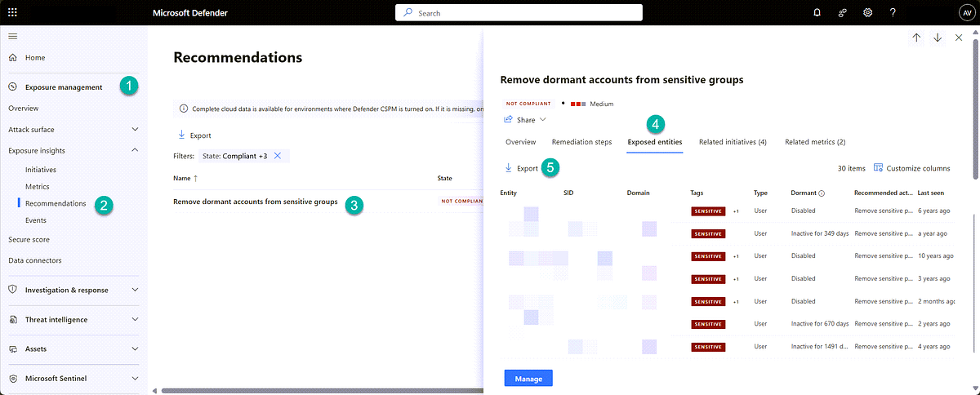Expand the Attack surface section
This screenshot has width=980, height=395.
pos(135,129)
